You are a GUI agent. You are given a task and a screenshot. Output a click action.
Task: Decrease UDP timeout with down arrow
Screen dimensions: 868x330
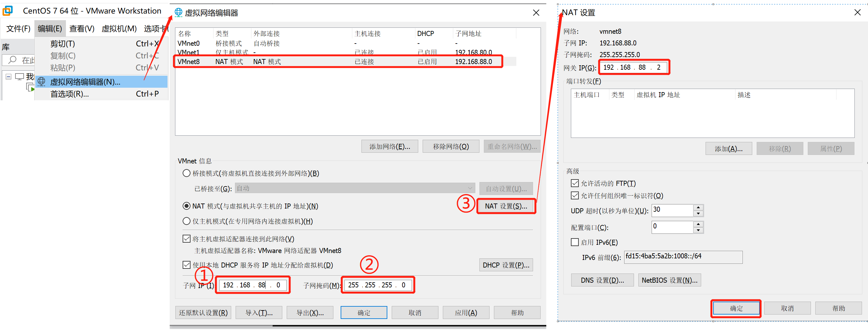coord(698,213)
